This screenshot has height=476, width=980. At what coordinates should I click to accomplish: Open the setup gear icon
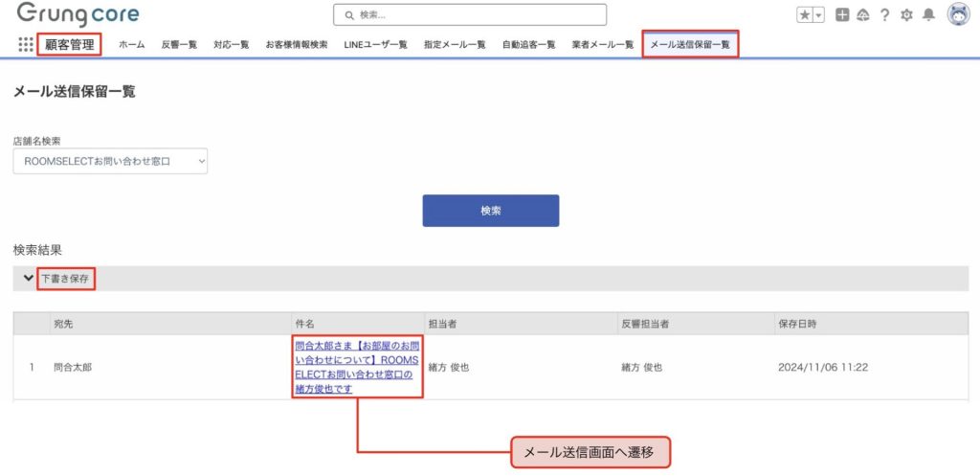906,14
